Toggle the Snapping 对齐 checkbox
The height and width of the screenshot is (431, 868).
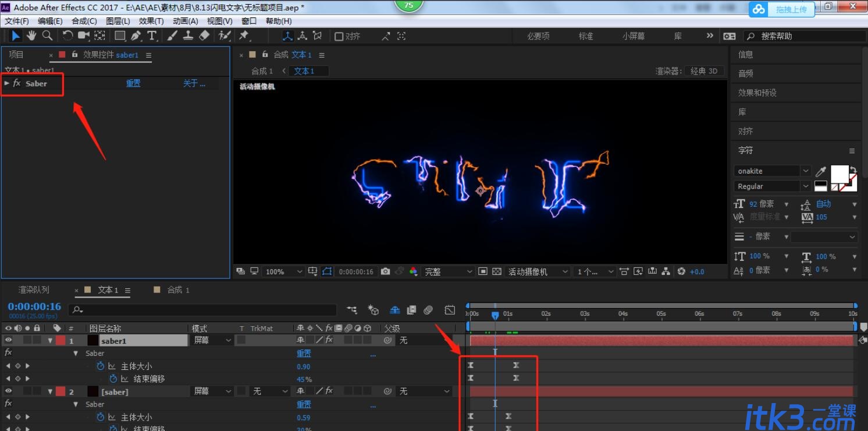pyautogui.click(x=339, y=36)
